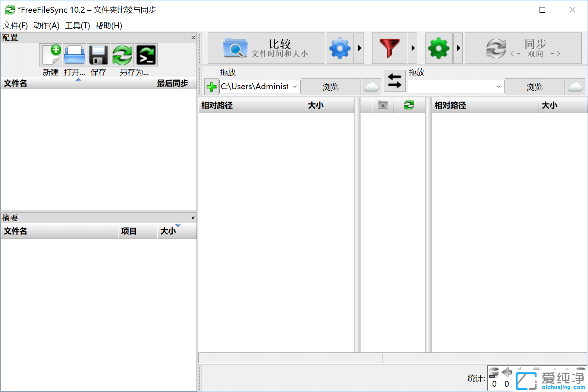Open comparison settings blue gear icon

click(x=340, y=48)
